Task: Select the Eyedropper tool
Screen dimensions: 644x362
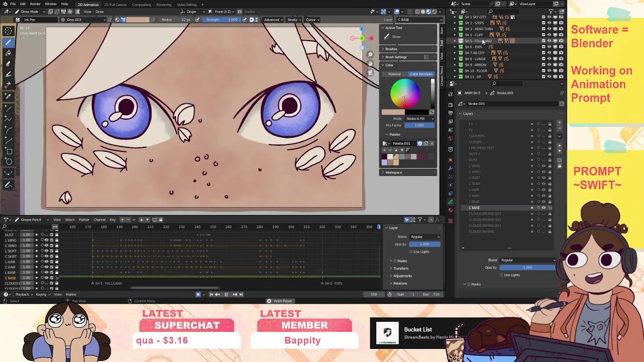Action: (9, 96)
